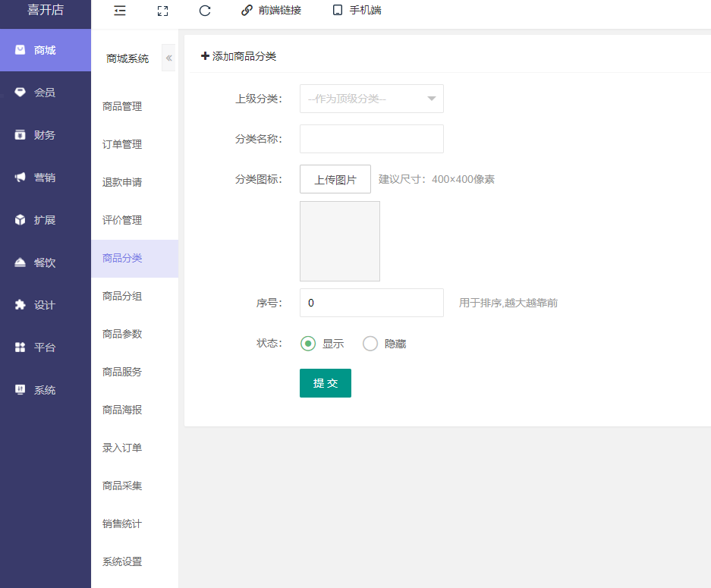The width and height of the screenshot is (711, 588).
Task: Open the 商品海报 submenu item
Action: (134, 410)
